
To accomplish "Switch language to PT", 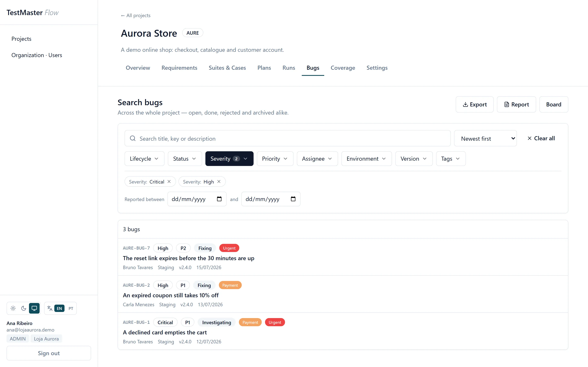I will coord(71,308).
